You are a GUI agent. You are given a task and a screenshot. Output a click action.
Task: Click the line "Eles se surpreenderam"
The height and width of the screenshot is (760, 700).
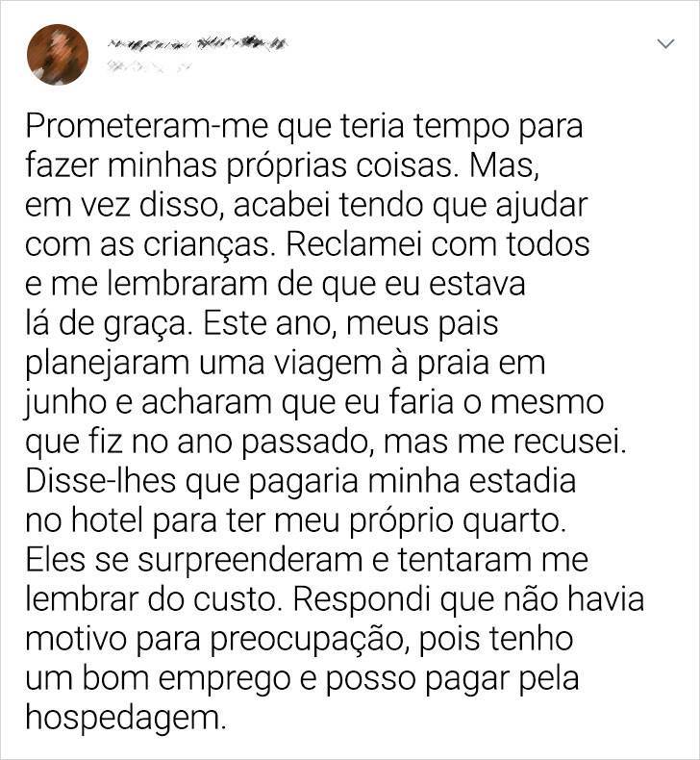point(194,561)
